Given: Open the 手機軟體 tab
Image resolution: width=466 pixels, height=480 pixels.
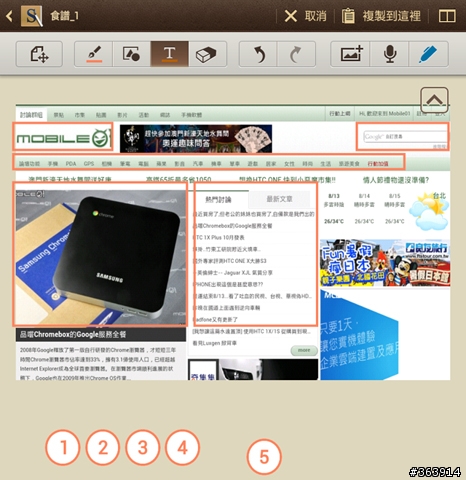Looking at the screenshot, I should (x=192, y=115).
